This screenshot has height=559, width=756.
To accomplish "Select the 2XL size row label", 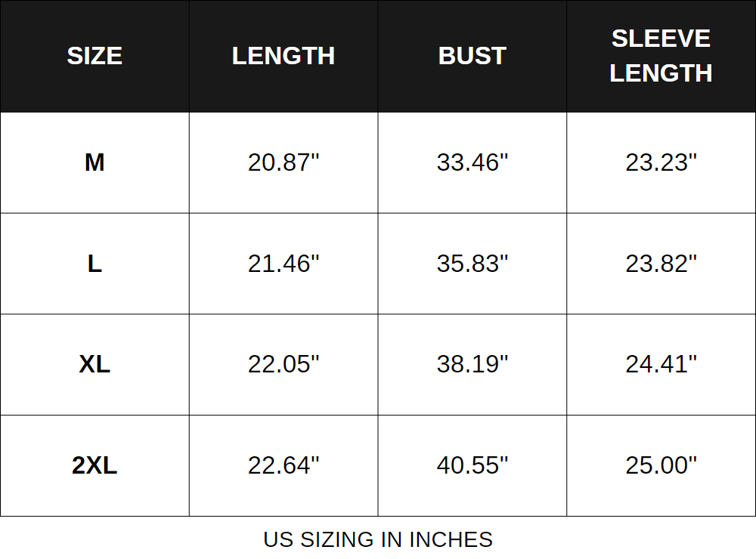I will click(x=94, y=465).
